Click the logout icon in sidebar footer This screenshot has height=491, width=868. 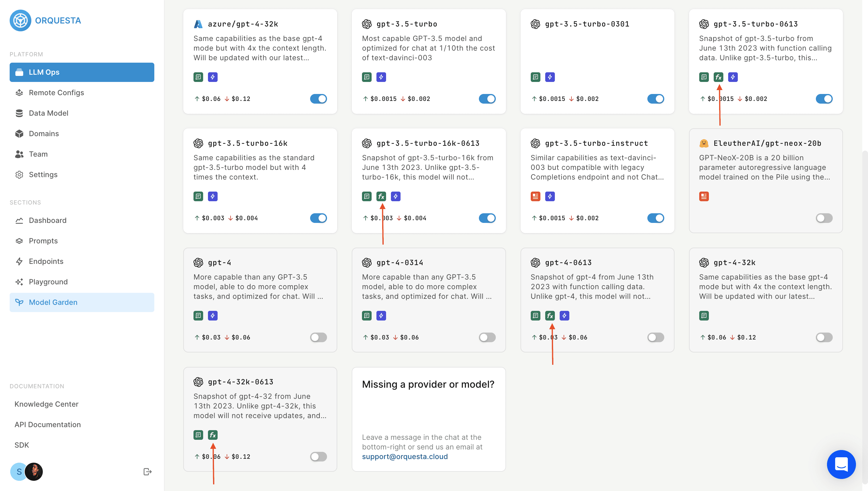pyautogui.click(x=147, y=471)
